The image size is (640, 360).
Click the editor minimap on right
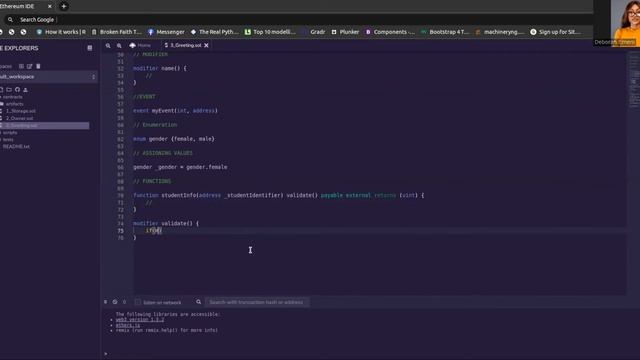(634, 82)
